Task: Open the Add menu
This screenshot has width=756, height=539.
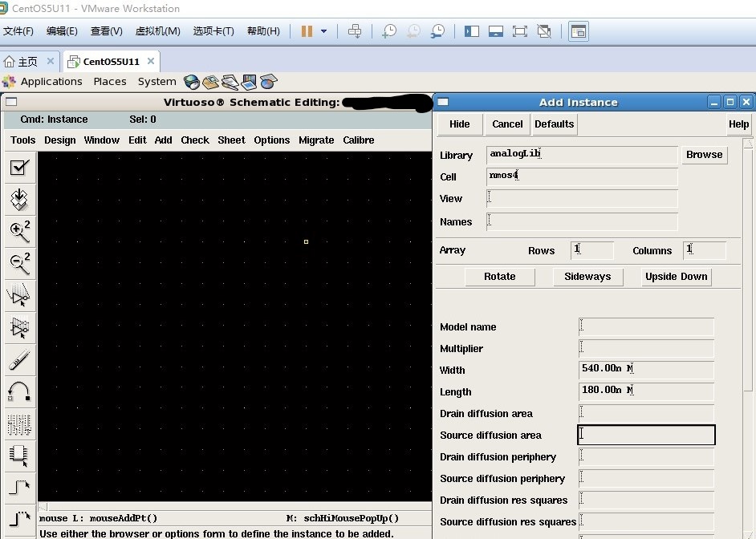Action: point(164,140)
